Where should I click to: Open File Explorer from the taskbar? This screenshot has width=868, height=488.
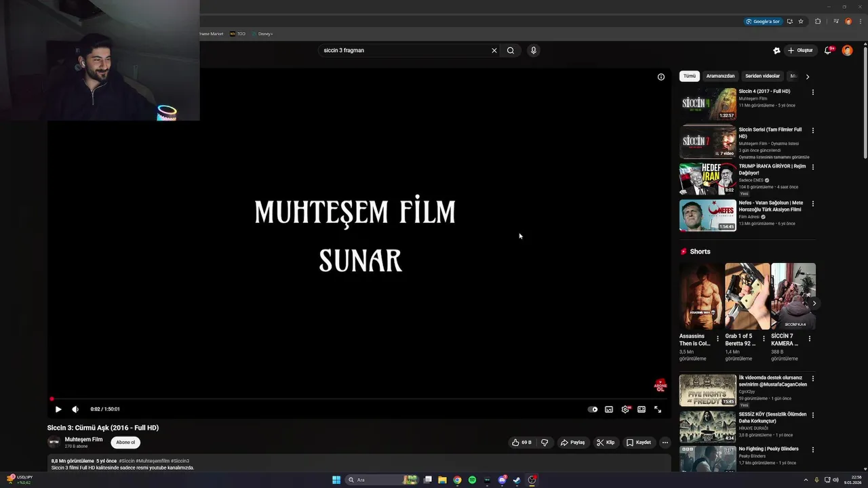coord(442,480)
